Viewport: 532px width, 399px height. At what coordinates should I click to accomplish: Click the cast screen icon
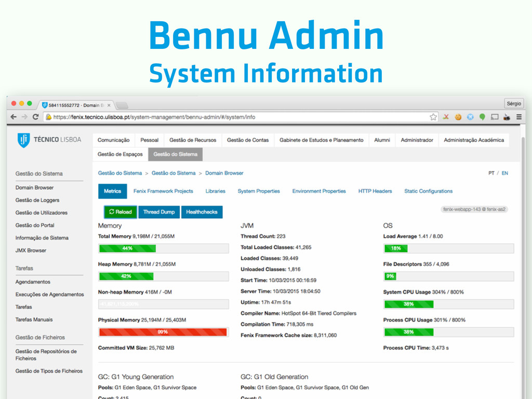(495, 117)
